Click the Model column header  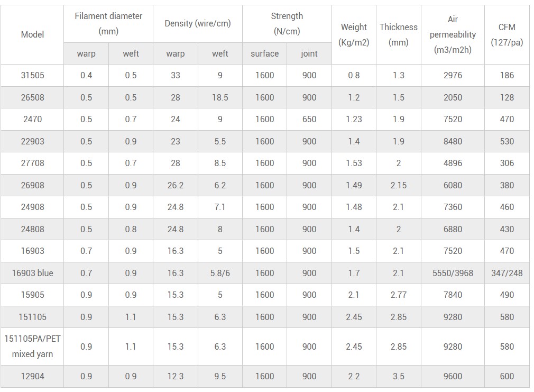coord(32,34)
